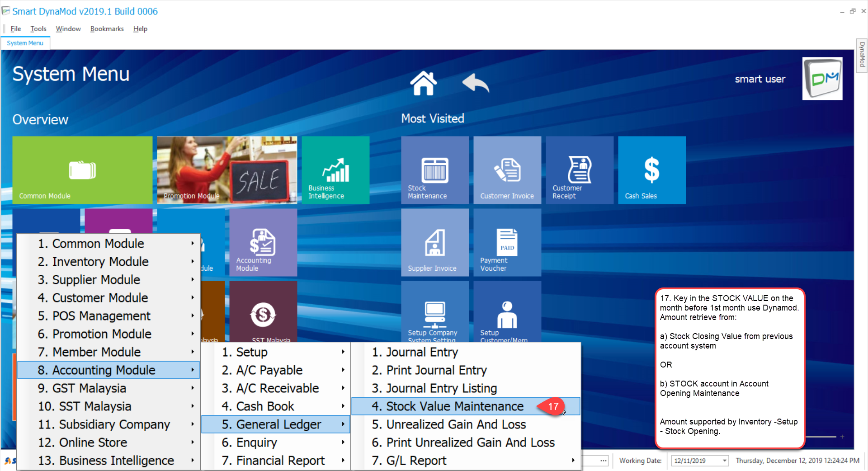The height and width of the screenshot is (471, 868).
Task: Choose 4. Stock Value Maintenance
Action: 466,406
